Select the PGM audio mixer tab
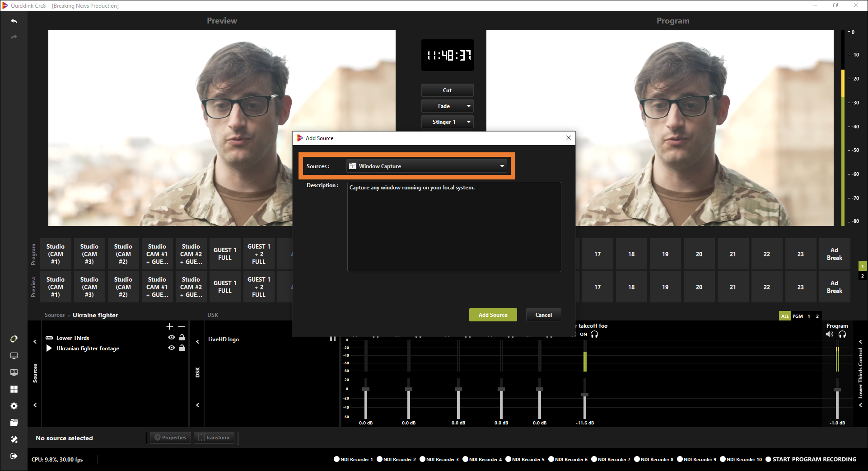Image resolution: width=868 pixels, height=471 pixels. point(798,316)
